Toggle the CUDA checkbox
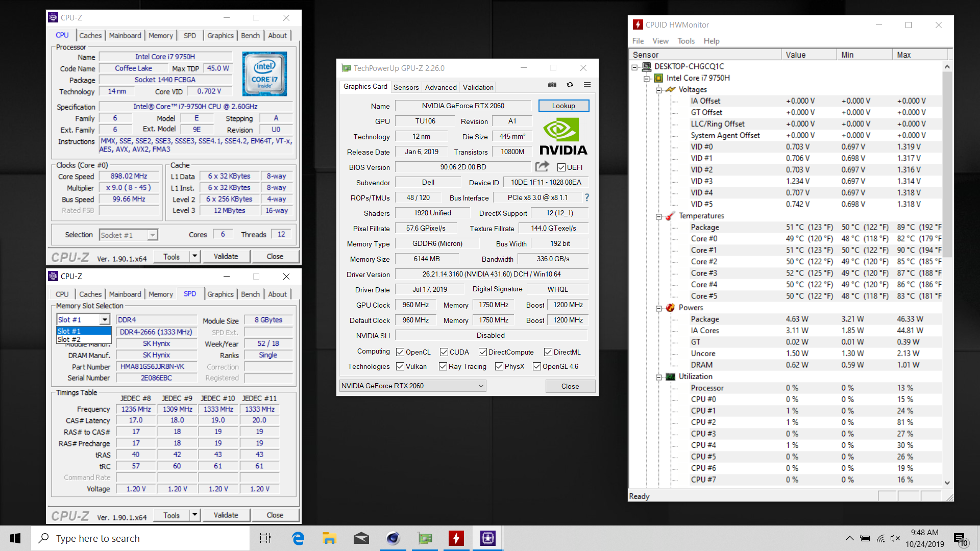Viewport: 980px width, 551px height. point(444,352)
